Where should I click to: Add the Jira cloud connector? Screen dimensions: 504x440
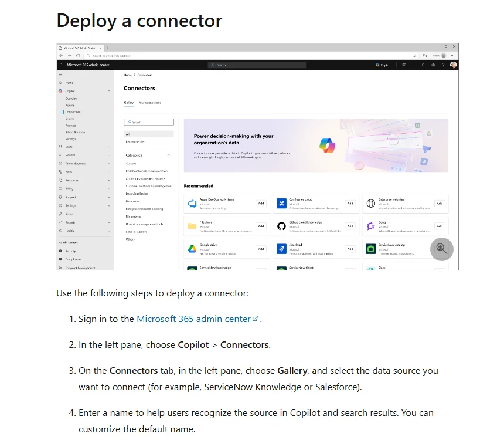point(350,249)
